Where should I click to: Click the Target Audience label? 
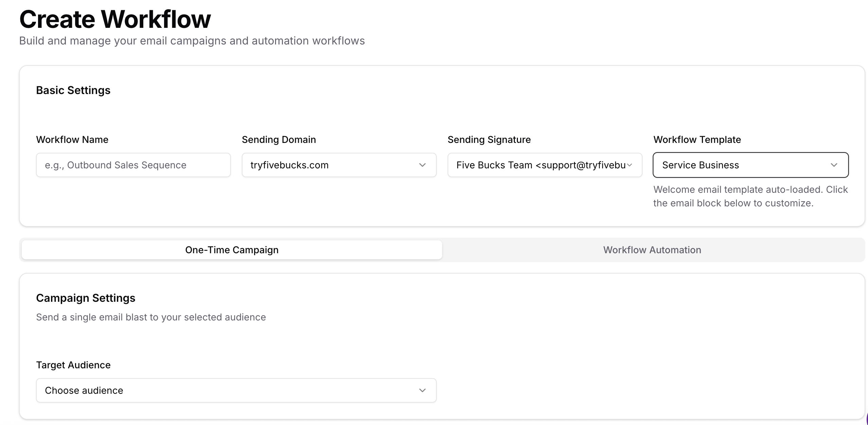coord(73,365)
